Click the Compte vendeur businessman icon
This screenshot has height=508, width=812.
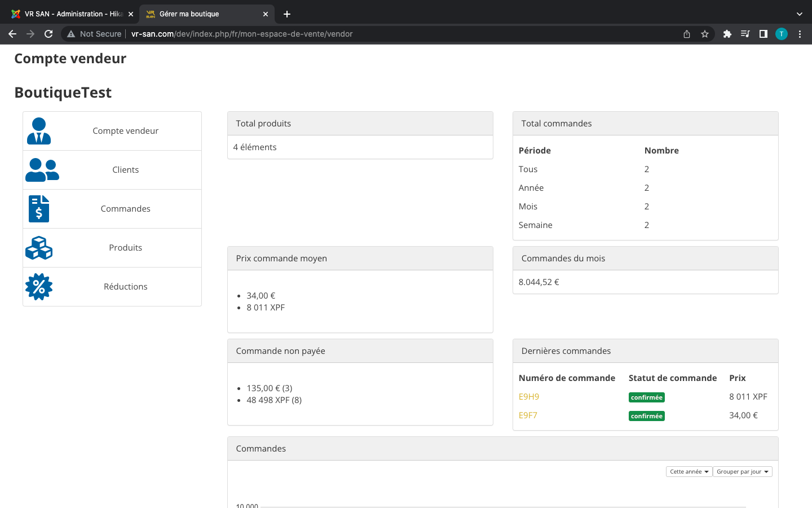point(39,131)
